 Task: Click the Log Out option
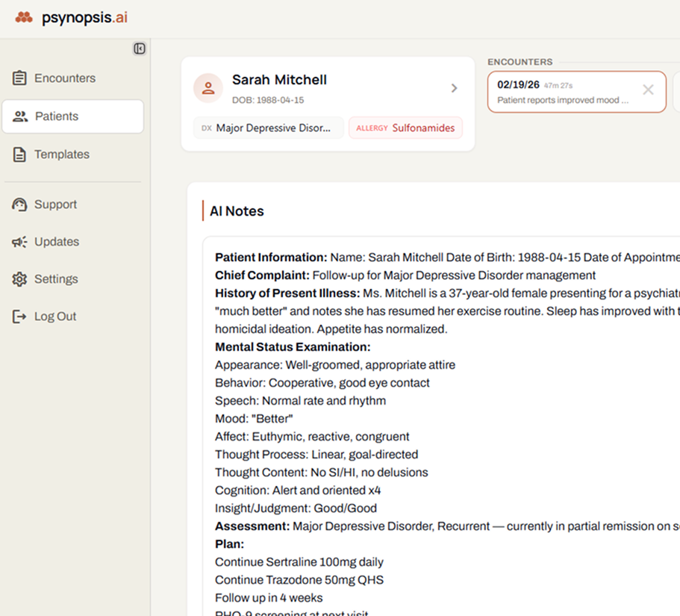[x=55, y=316]
